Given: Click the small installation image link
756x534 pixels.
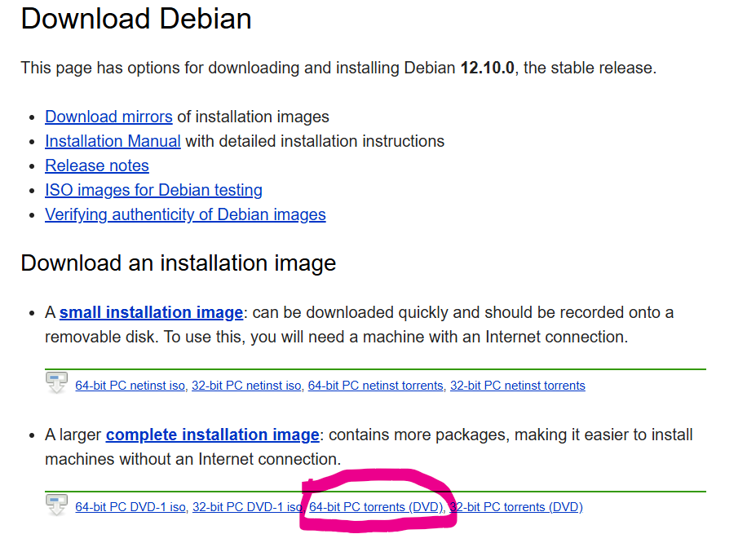Looking at the screenshot, I should click(x=152, y=312).
